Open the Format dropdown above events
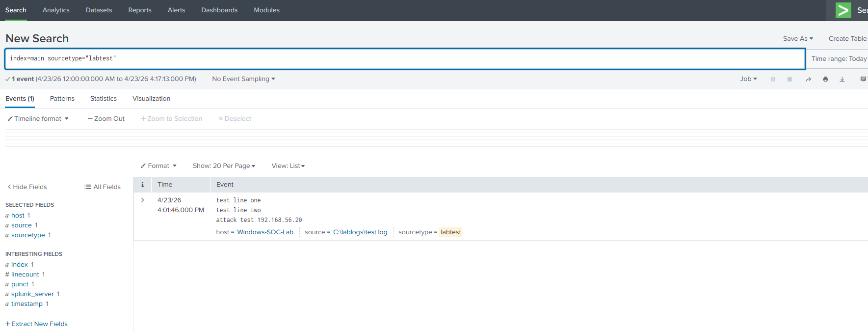Image resolution: width=868 pixels, height=331 pixels. click(158, 166)
